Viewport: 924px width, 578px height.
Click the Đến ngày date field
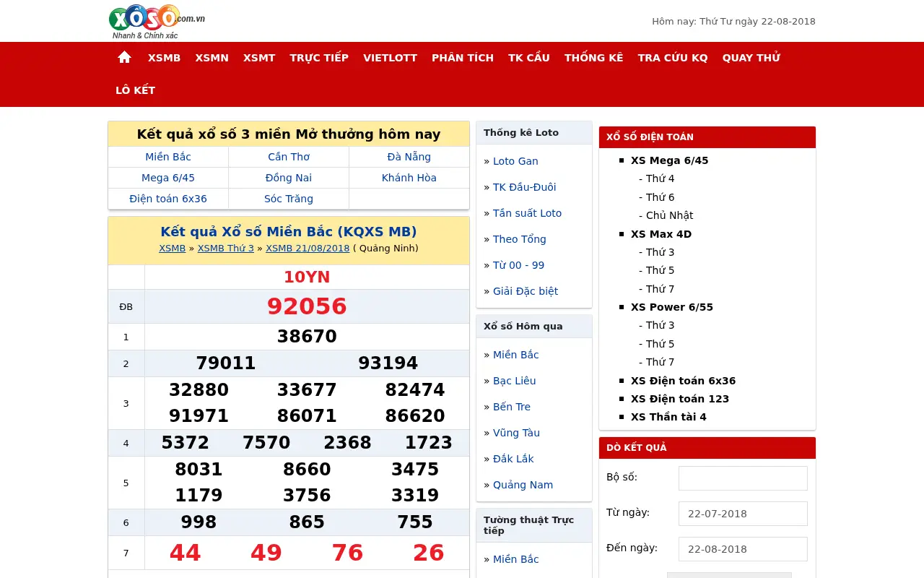[743, 549]
